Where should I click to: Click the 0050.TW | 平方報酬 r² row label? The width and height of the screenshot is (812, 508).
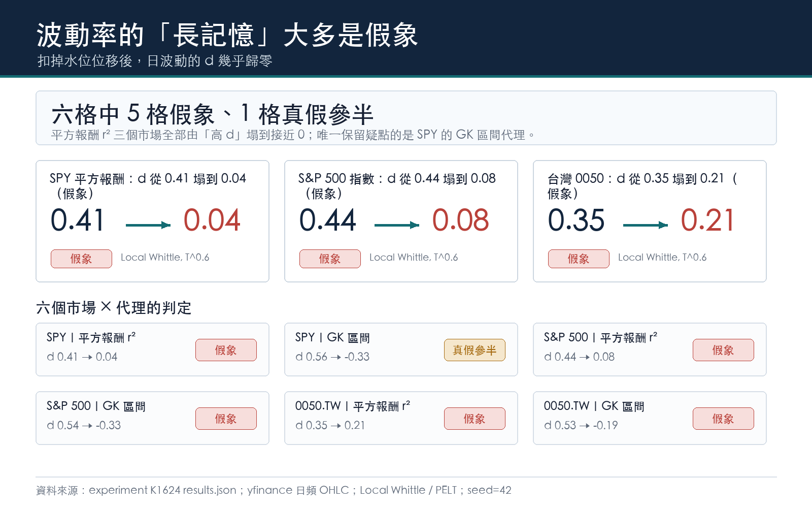[353, 406]
